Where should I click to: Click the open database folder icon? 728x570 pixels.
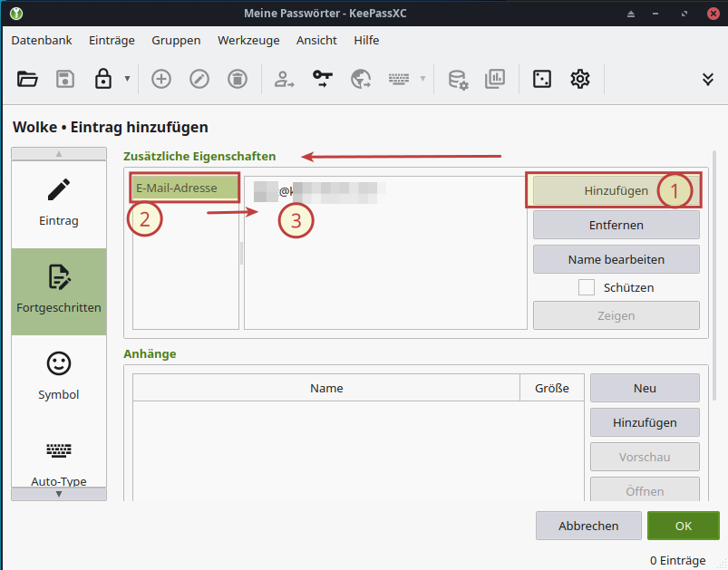click(27, 79)
